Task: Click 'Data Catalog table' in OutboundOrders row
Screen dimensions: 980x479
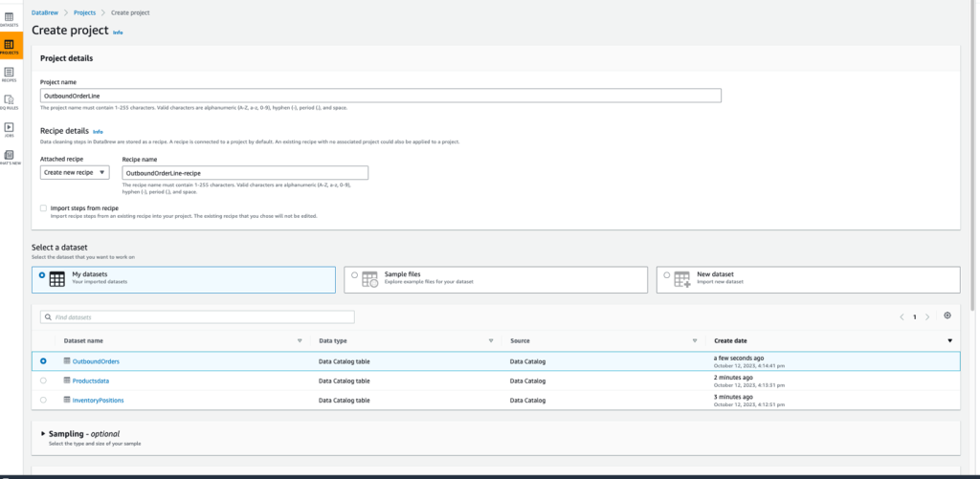Action: (345, 361)
